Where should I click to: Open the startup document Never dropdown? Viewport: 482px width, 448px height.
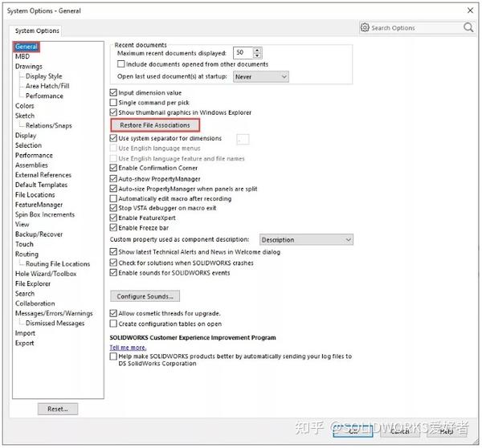coord(261,76)
